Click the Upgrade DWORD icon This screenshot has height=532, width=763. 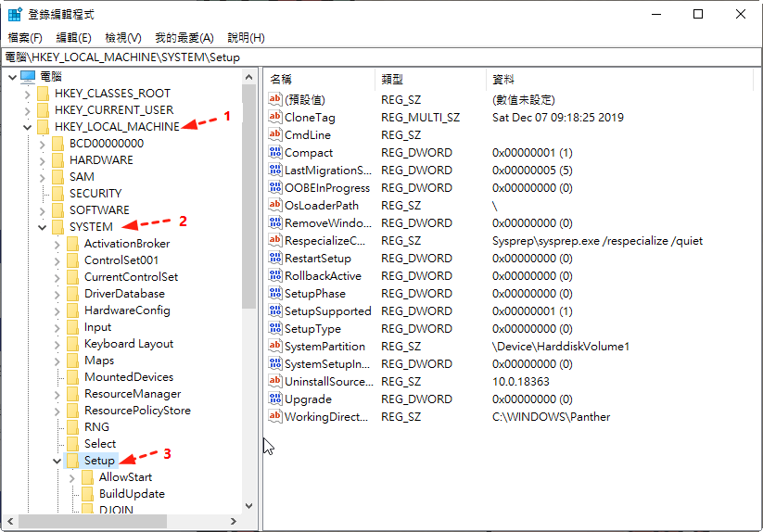[275, 399]
